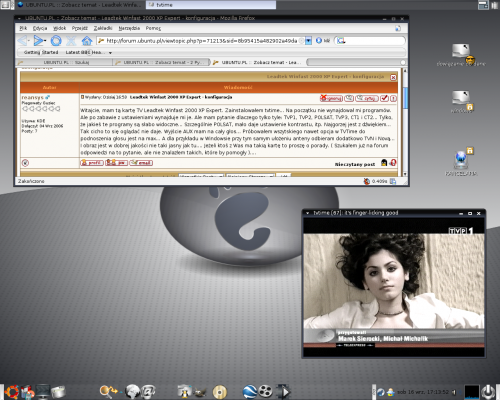
Task: Open the address bar URL history dropdown
Action: pos(308,41)
